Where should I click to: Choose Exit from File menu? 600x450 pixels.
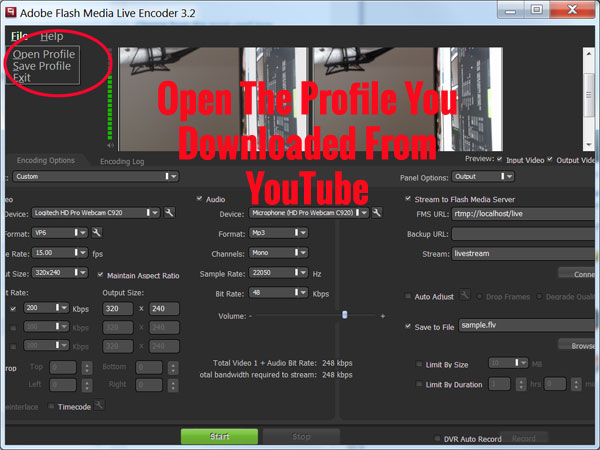21,78
